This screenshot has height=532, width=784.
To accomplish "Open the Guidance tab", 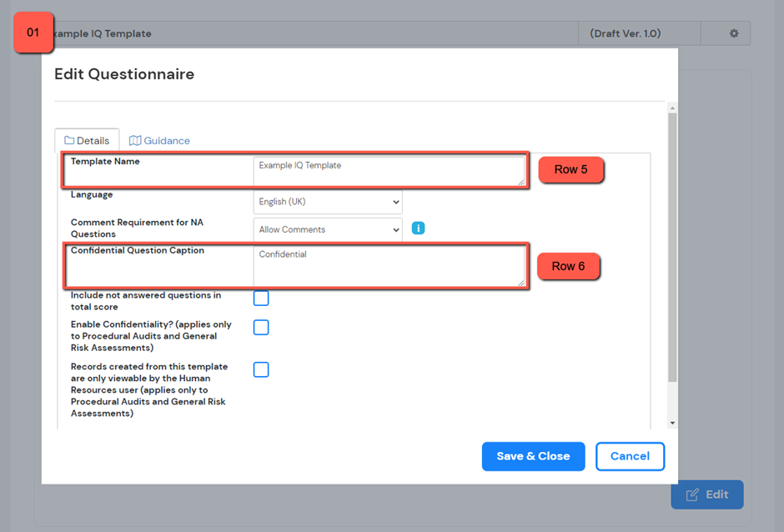I will click(159, 141).
